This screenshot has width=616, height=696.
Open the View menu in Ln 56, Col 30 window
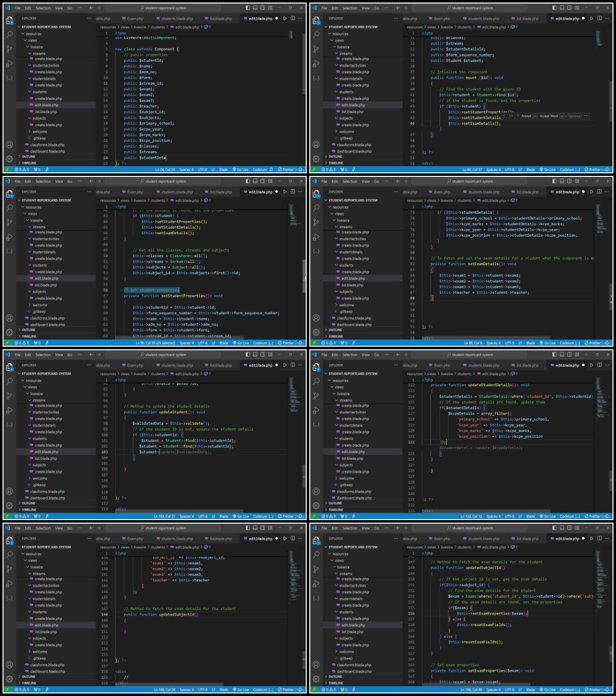59,181
